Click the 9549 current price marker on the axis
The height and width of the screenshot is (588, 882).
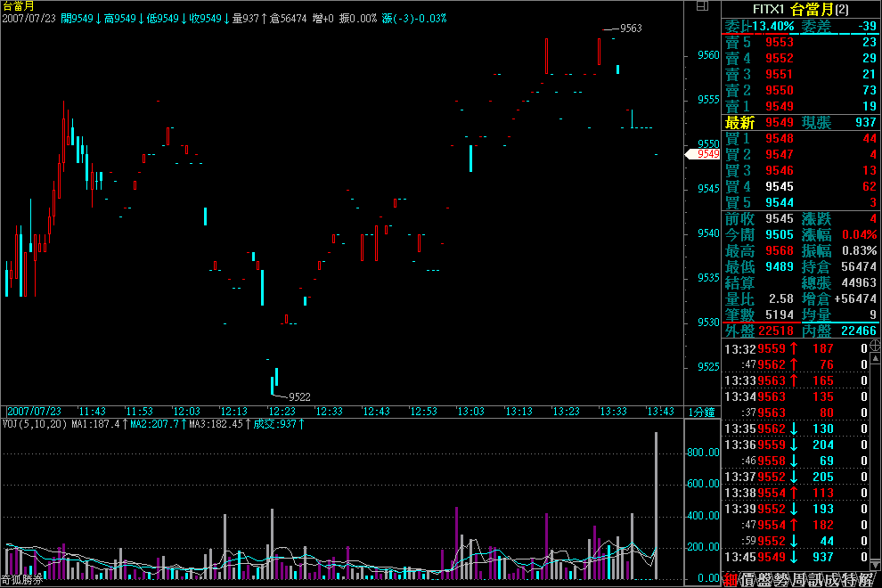[x=707, y=154]
